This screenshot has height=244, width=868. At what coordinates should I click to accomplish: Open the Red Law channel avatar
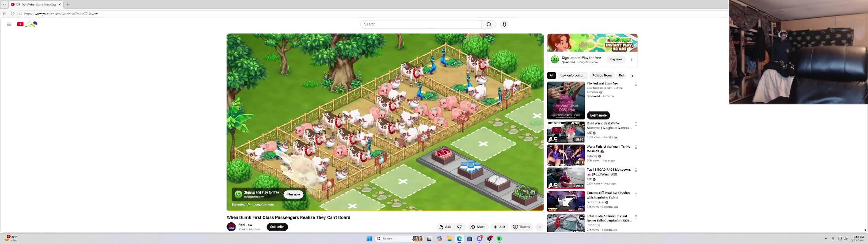click(x=231, y=227)
